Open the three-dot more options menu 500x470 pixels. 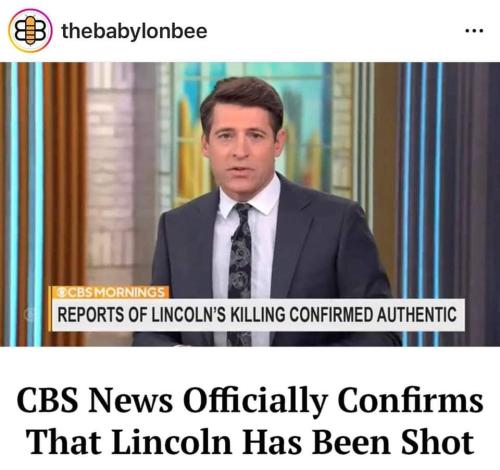point(475,31)
